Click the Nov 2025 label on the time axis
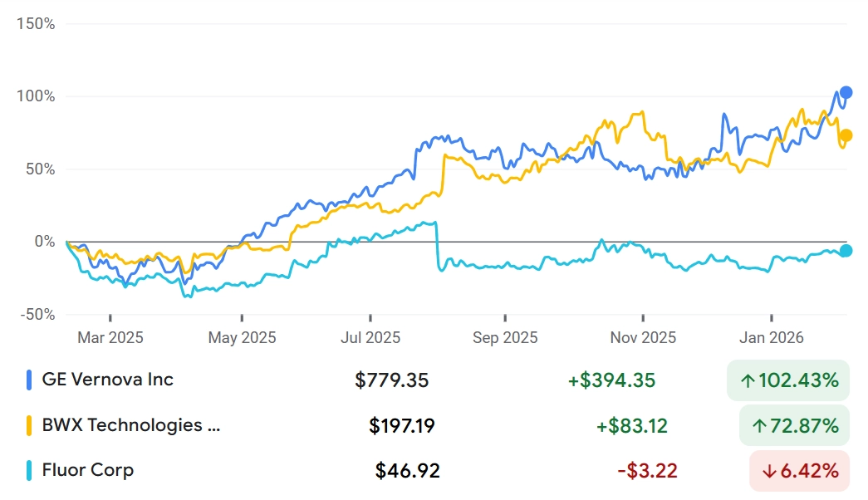 coord(643,337)
